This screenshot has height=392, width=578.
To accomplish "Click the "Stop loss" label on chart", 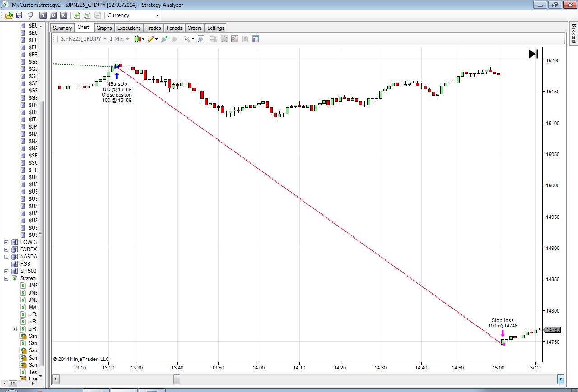I will coord(503,321).
